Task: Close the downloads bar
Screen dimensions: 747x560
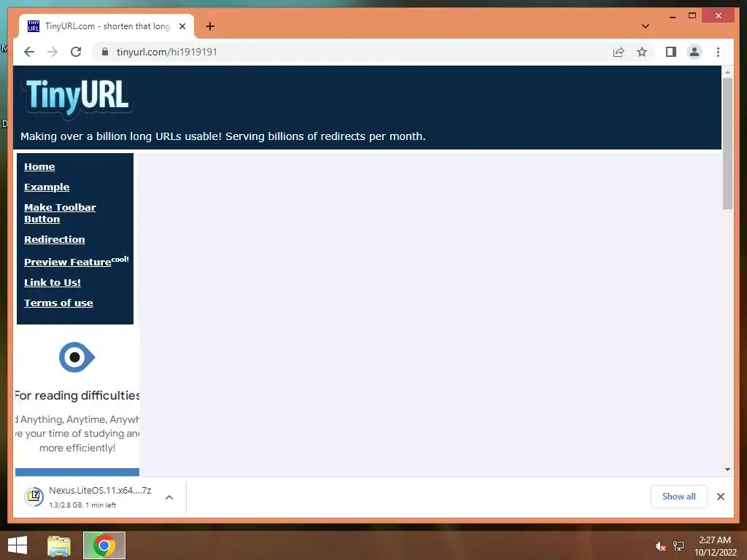Action: click(x=720, y=497)
